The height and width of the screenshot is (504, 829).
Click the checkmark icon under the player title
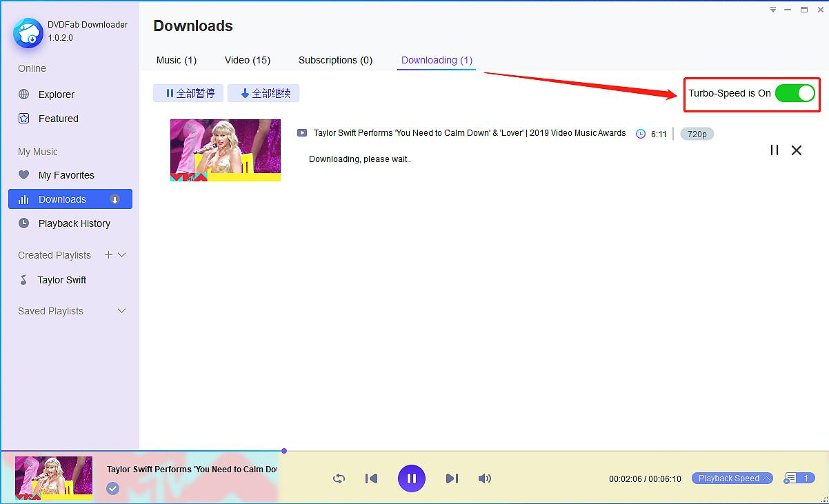pos(113,489)
